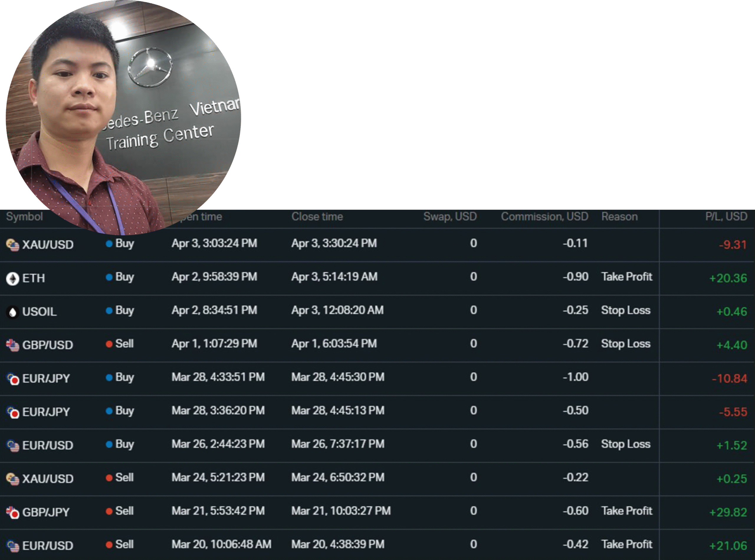The height and width of the screenshot is (560, 755).
Task: Click the red Sell dot on GBP/USD row
Action: [109, 344]
